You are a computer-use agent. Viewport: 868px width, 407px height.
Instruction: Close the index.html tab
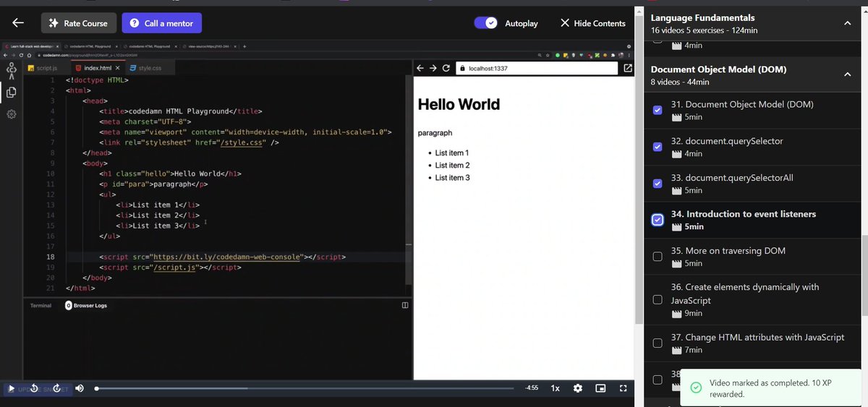118,68
